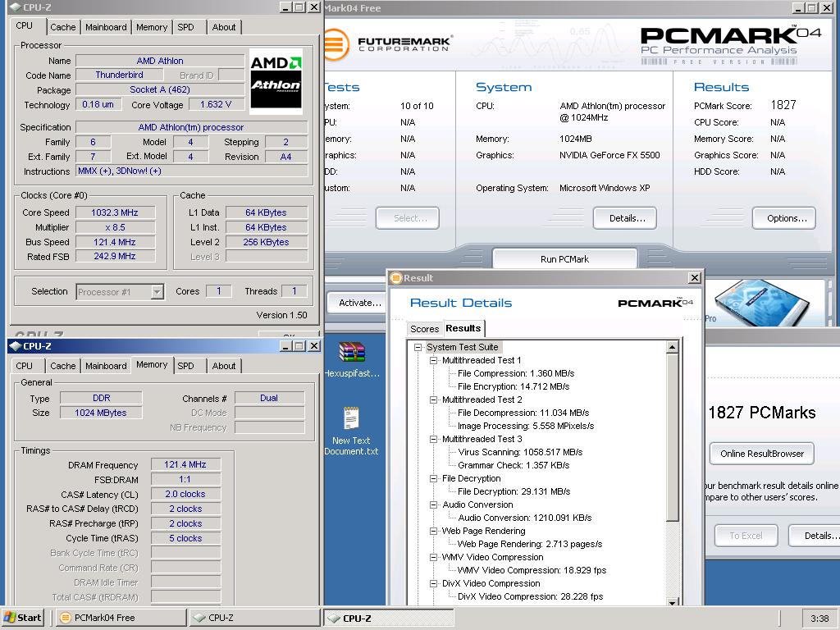Click the PCMark Score 1827 value

tap(783, 105)
